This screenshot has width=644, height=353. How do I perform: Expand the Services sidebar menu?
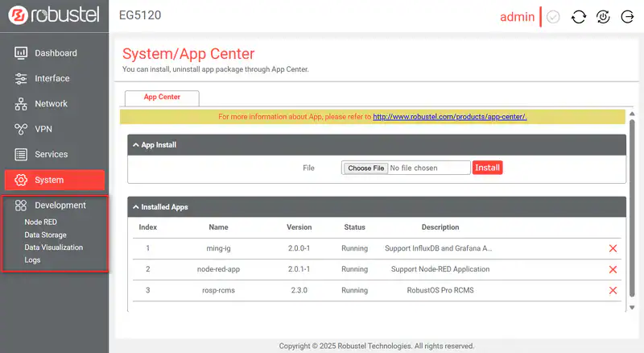[51, 154]
